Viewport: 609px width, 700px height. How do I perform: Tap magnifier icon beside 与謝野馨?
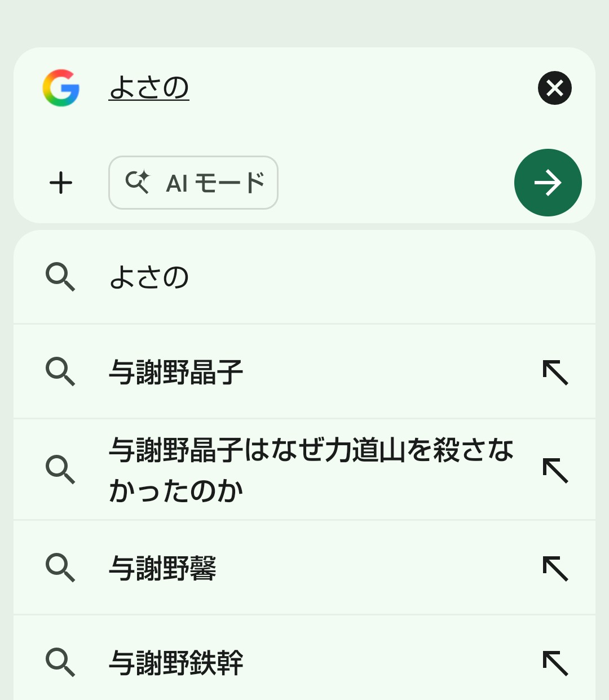point(60,567)
